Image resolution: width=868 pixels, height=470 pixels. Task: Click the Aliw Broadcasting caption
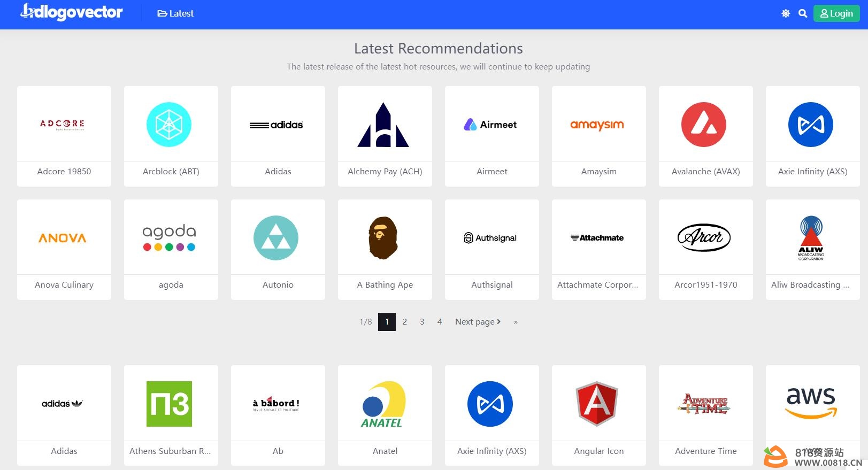coord(810,285)
